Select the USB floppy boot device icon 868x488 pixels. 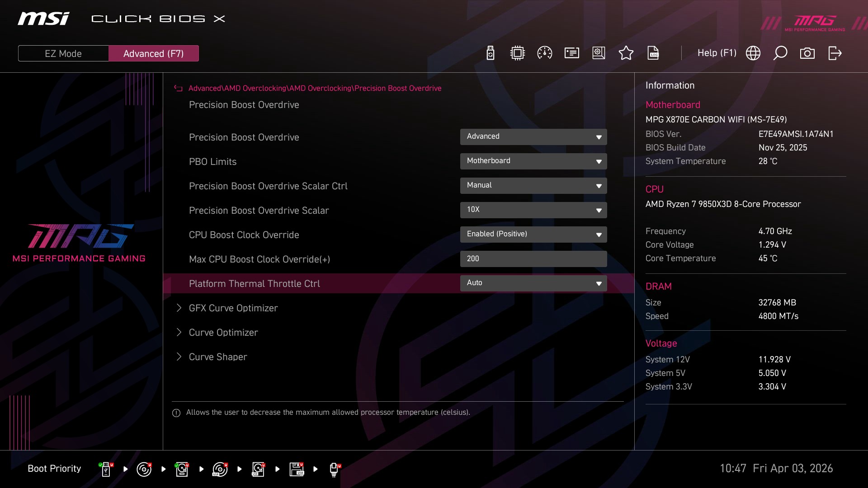tap(296, 469)
